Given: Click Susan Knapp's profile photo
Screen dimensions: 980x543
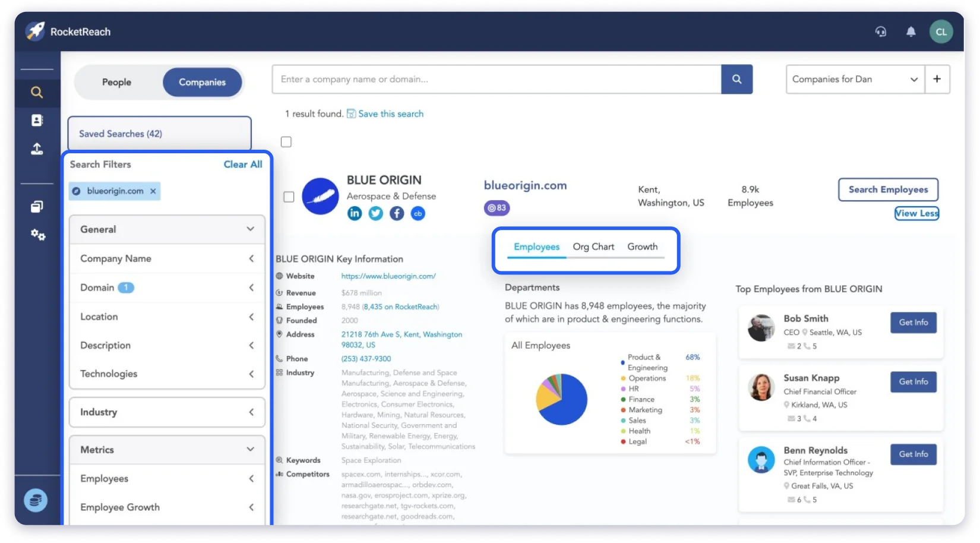Looking at the screenshot, I should point(761,387).
